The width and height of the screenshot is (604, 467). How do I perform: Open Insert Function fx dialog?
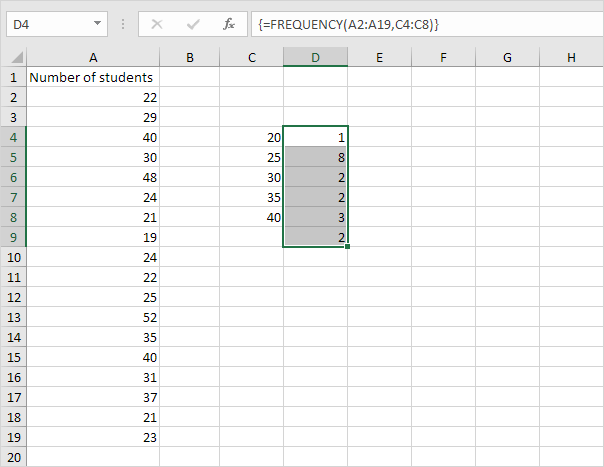tap(229, 24)
